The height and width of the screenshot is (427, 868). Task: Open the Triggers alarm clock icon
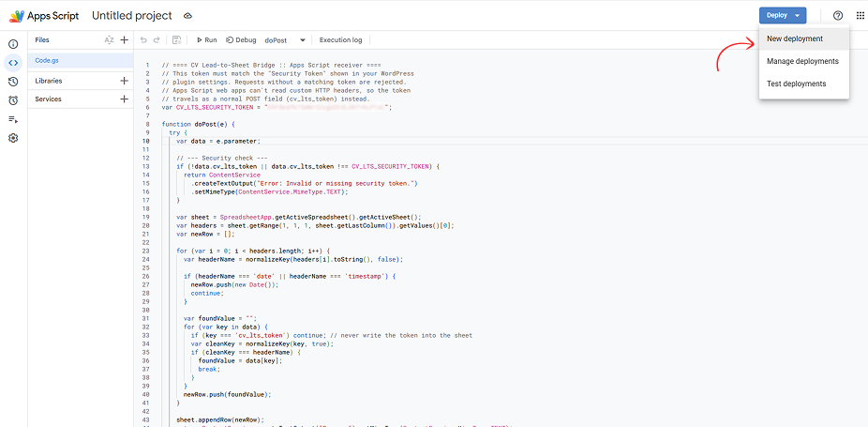click(x=13, y=100)
